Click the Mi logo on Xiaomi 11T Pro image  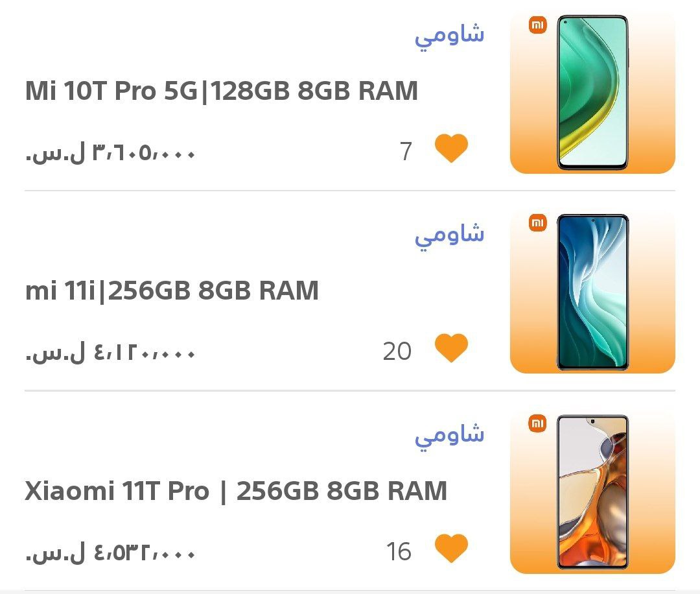537,423
